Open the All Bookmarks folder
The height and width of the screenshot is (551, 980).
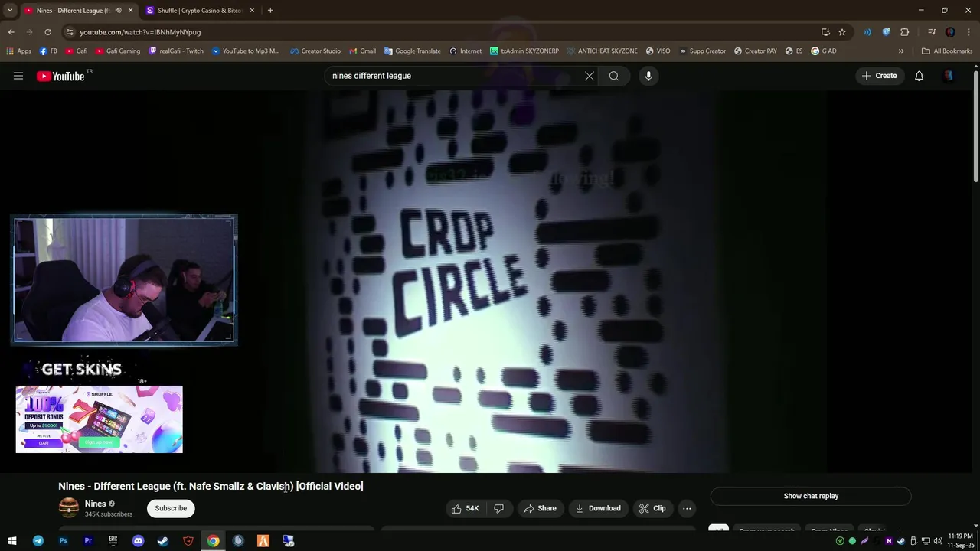947,51
